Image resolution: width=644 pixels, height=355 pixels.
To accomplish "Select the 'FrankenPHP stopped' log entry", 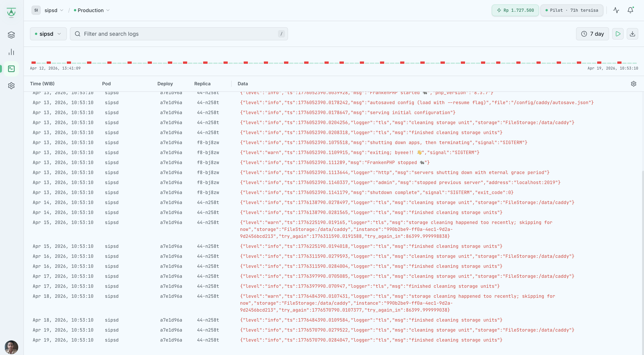I will (334, 163).
